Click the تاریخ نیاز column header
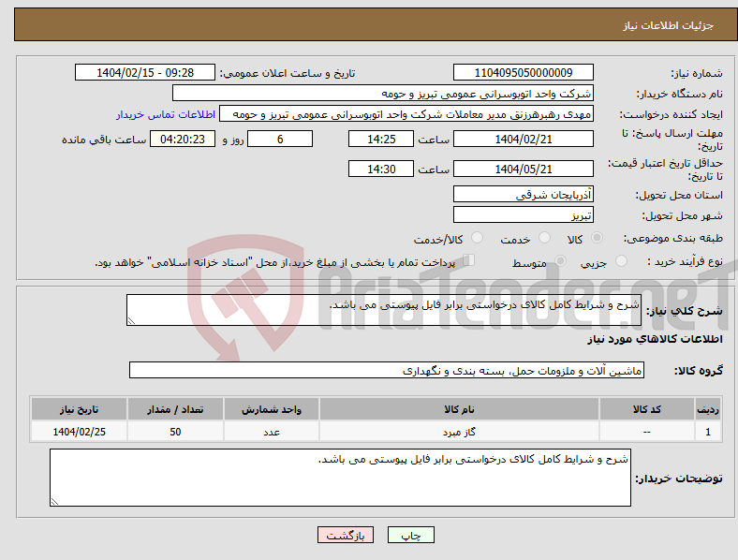The image size is (738, 560). point(79,409)
